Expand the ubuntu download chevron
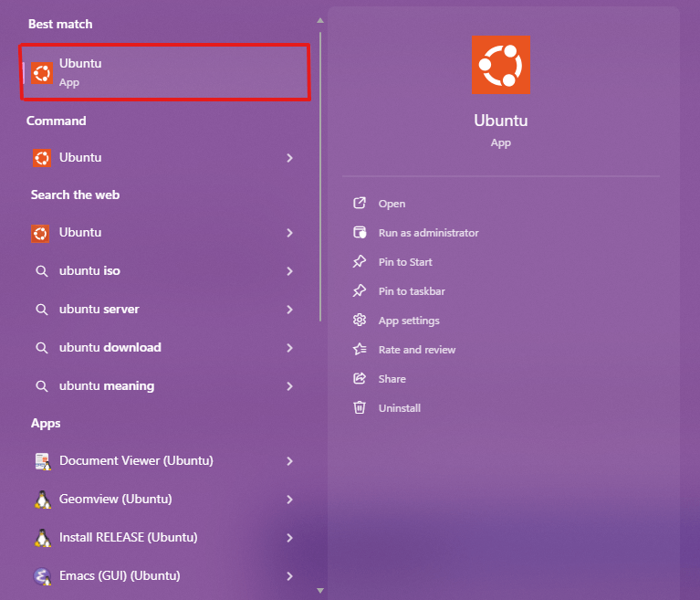 (289, 348)
